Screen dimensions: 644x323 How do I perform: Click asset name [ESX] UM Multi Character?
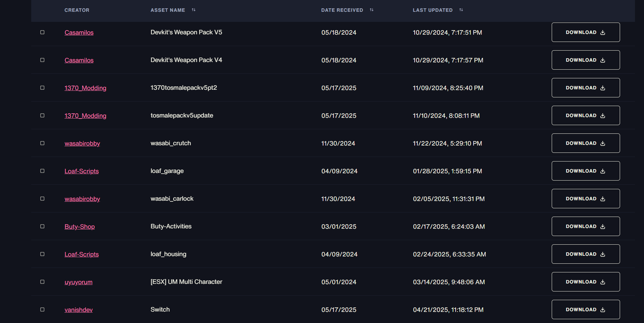pyautogui.click(x=186, y=282)
